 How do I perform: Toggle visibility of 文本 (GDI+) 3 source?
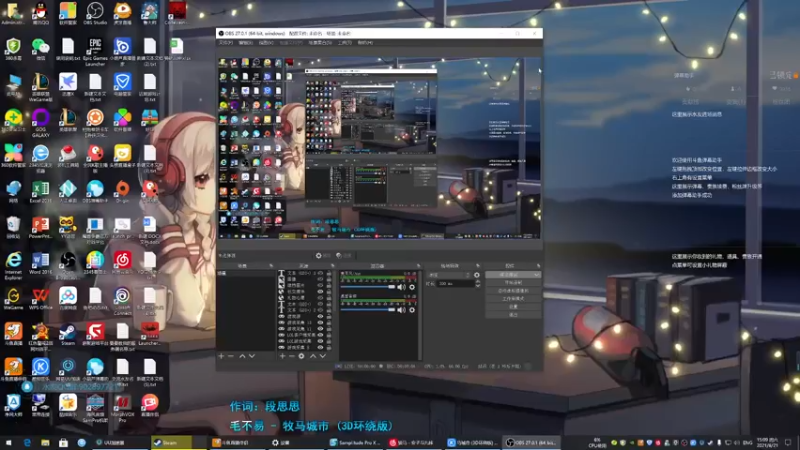point(320,273)
